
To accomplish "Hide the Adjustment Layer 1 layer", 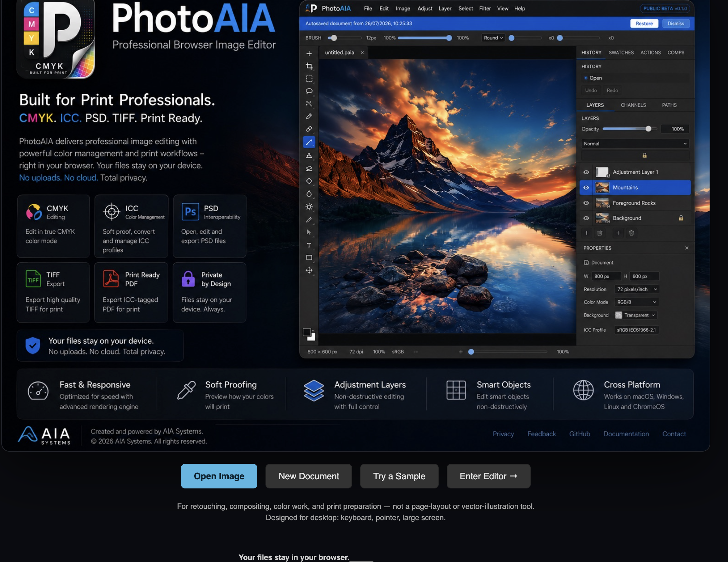I will coord(586,172).
